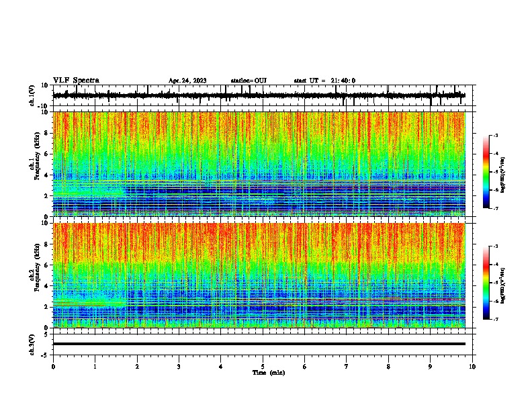Click the "VLF Spectra" plot title
Image resolution: width=532 pixels, height=411 pixels.
click(x=76, y=81)
